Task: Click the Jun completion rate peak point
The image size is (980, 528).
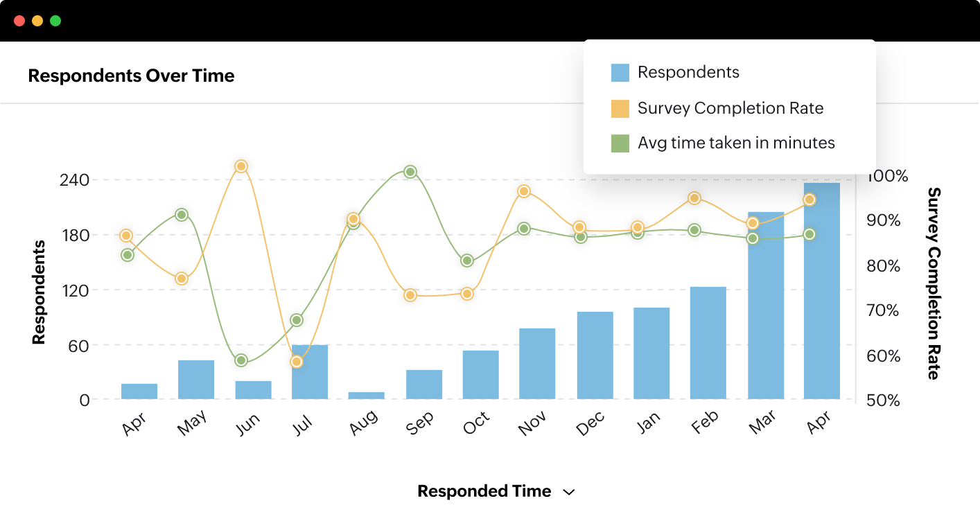Action: point(241,166)
